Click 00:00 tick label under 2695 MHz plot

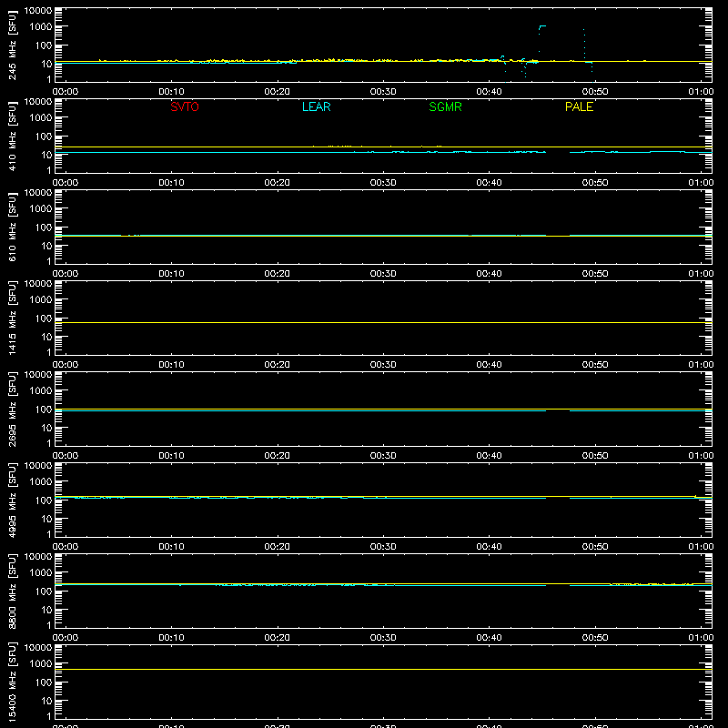pos(66,456)
